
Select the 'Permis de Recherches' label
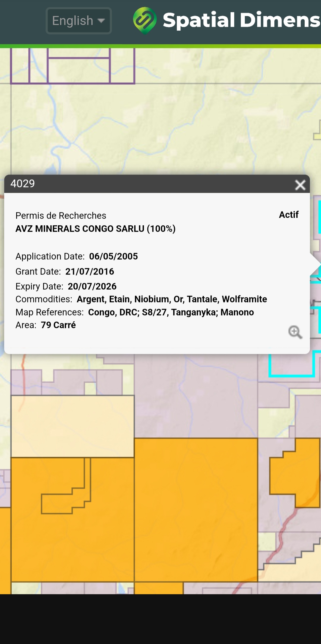point(61,216)
